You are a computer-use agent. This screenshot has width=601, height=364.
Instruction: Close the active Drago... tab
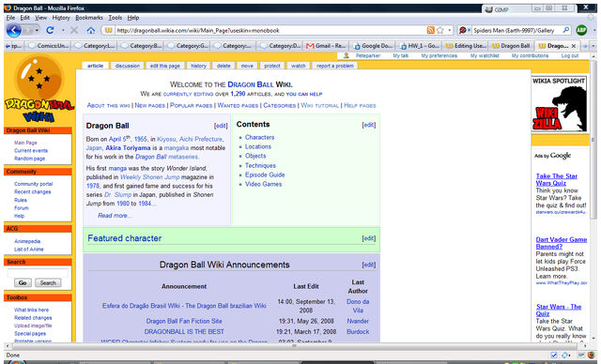[x=574, y=46]
